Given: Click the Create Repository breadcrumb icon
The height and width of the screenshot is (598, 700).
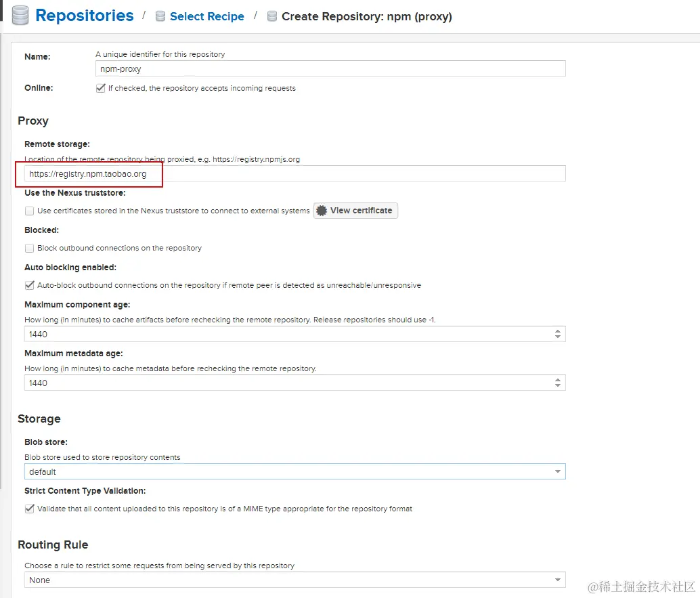Looking at the screenshot, I should click(x=271, y=16).
